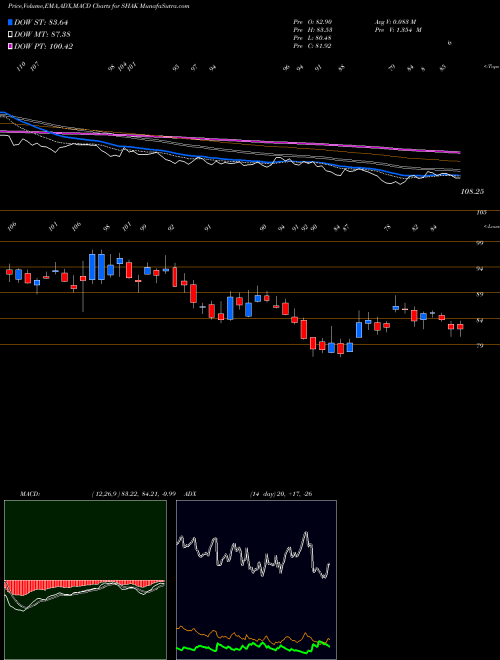Click the 'Pre H: 83.33' high value
500x660 pixels.
(x=312, y=30)
